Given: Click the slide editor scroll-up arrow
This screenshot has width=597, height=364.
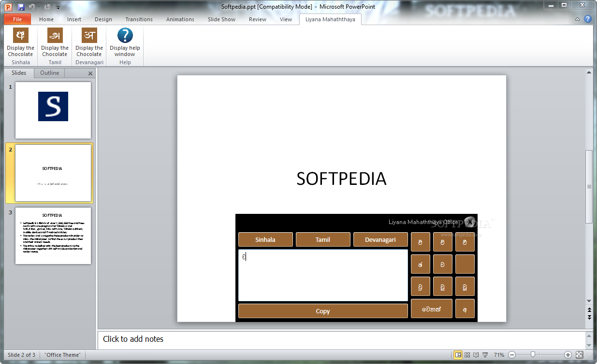Looking at the screenshot, I should (589, 72).
